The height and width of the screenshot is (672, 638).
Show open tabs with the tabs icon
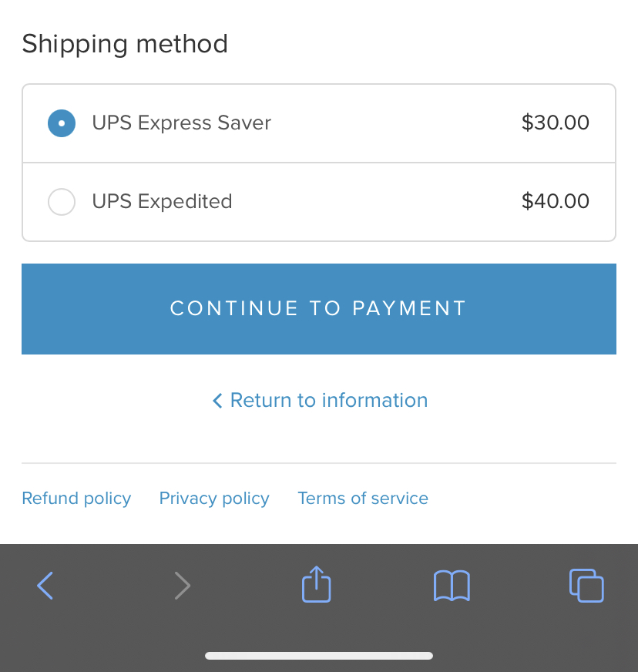(586, 586)
